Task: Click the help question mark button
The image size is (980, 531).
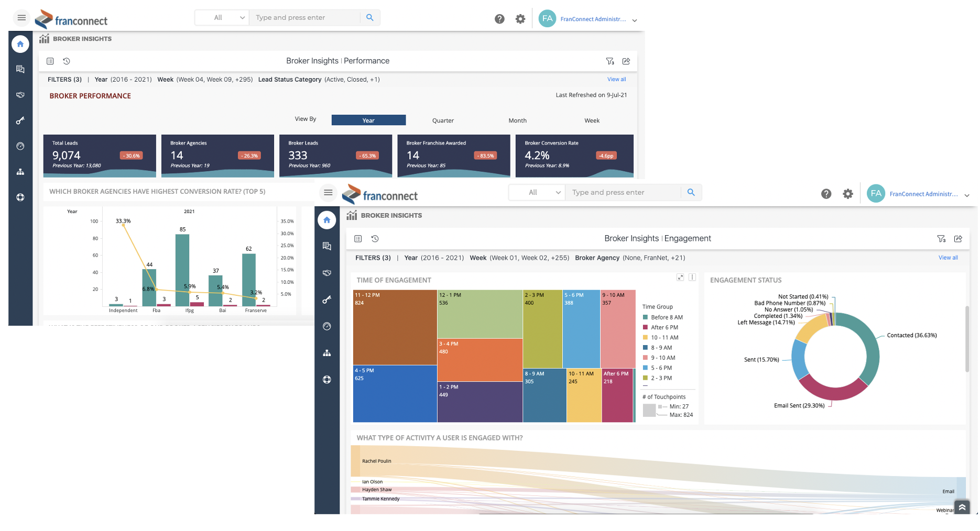Action: (x=826, y=194)
